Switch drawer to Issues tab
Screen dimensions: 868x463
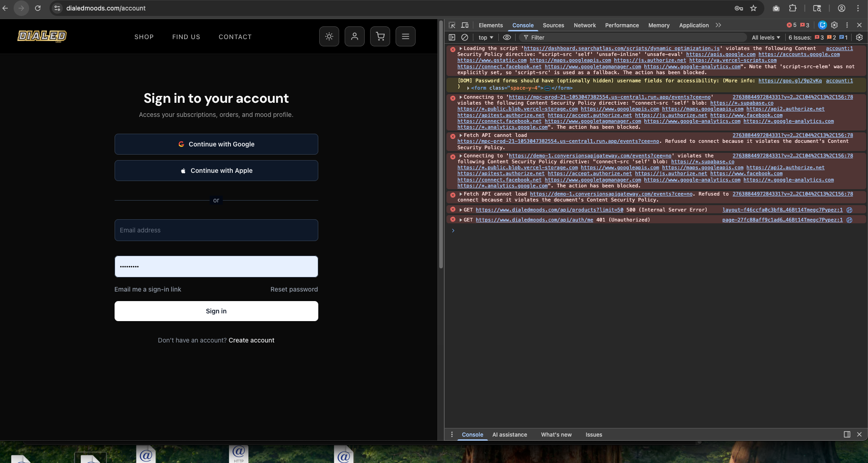click(x=594, y=435)
